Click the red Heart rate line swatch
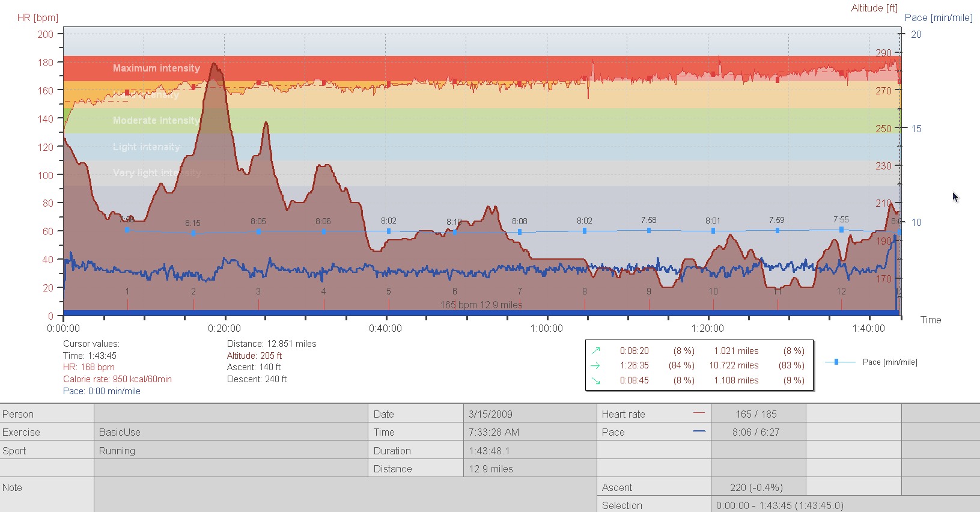 (699, 413)
